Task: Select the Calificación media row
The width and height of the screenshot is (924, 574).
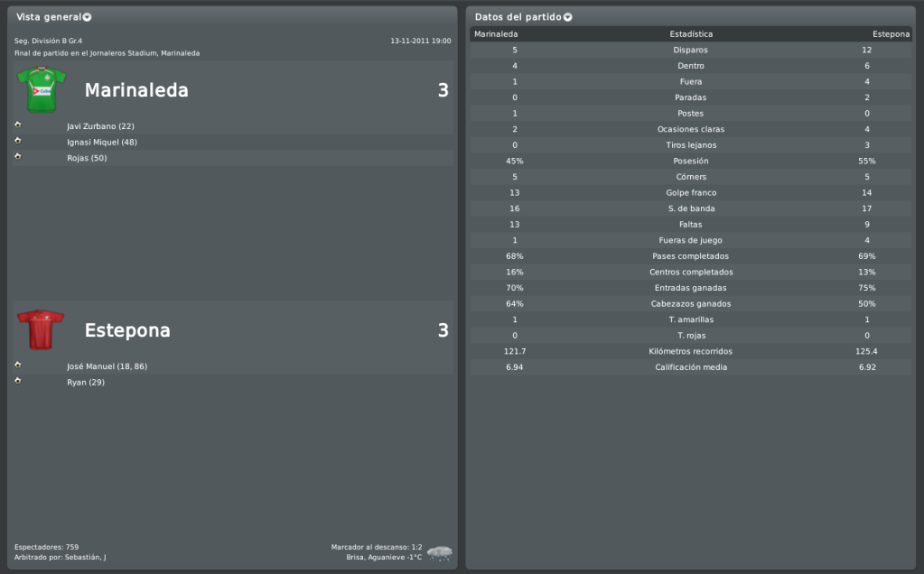Action: [x=691, y=367]
